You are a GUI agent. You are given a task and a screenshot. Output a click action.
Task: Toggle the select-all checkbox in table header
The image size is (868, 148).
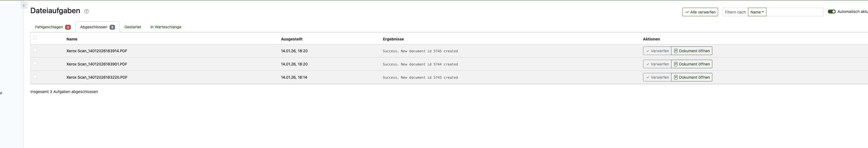pyautogui.click(x=35, y=37)
